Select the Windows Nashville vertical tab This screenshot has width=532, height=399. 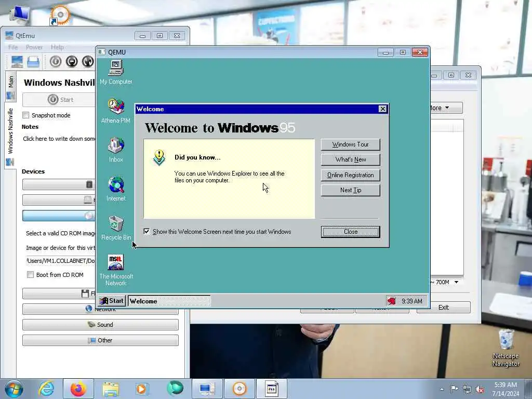[x=10, y=136]
